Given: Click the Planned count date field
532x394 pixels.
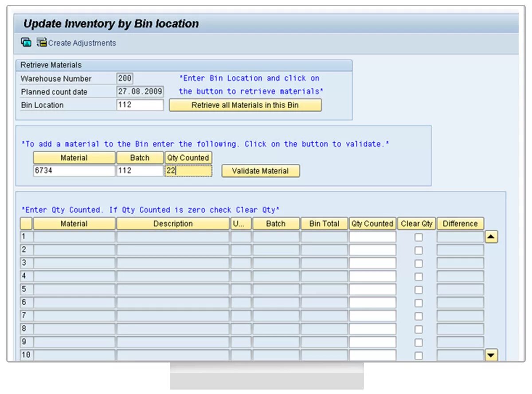Looking at the screenshot, I should click(140, 92).
